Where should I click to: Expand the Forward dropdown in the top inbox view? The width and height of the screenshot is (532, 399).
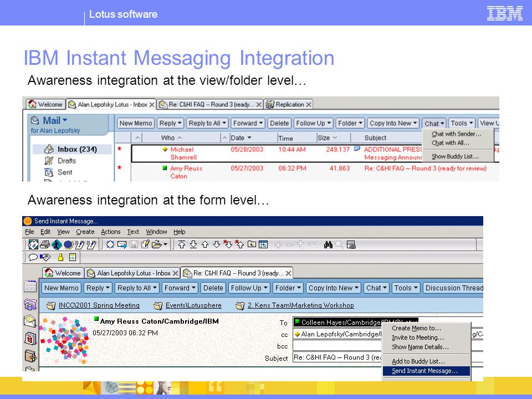(261, 124)
